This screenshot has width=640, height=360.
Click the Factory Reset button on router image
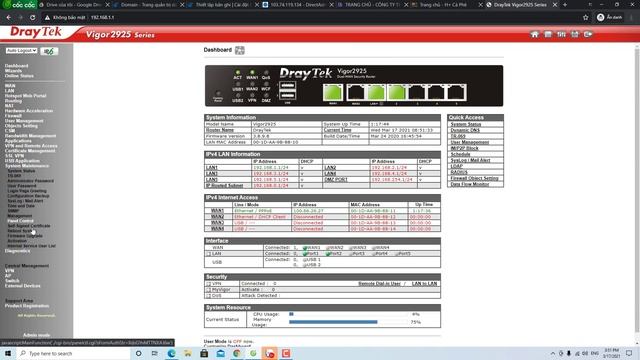tap(218, 93)
